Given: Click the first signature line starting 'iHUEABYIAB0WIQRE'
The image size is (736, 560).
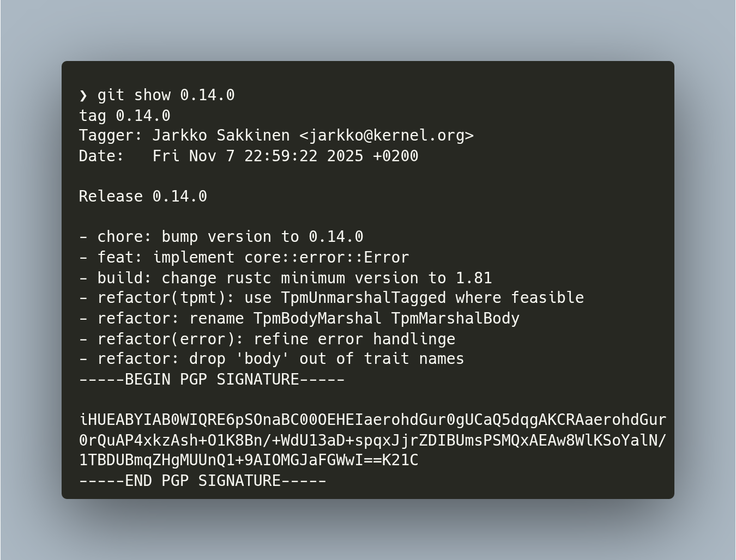Looking at the screenshot, I should coord(372,420).
